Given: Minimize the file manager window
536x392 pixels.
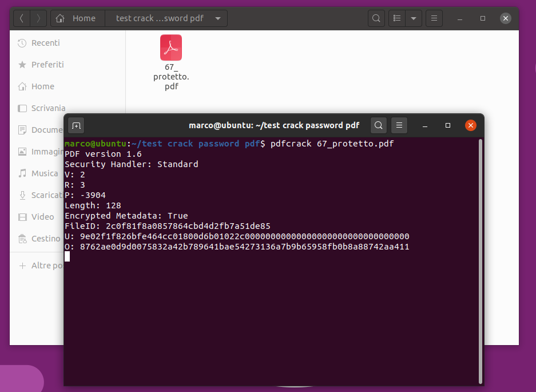Looking at the screenshot, I should click(x=460, y=18).
